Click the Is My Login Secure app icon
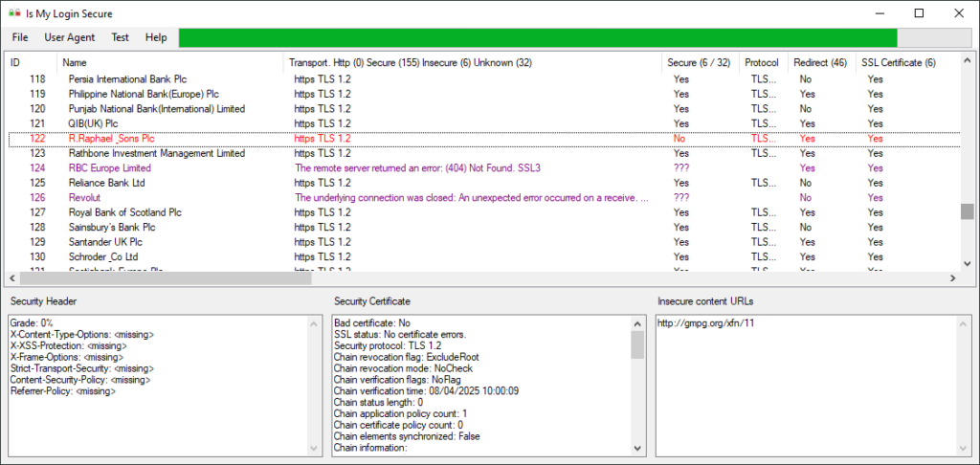The image size is (980, 465). tap(14, 13)
